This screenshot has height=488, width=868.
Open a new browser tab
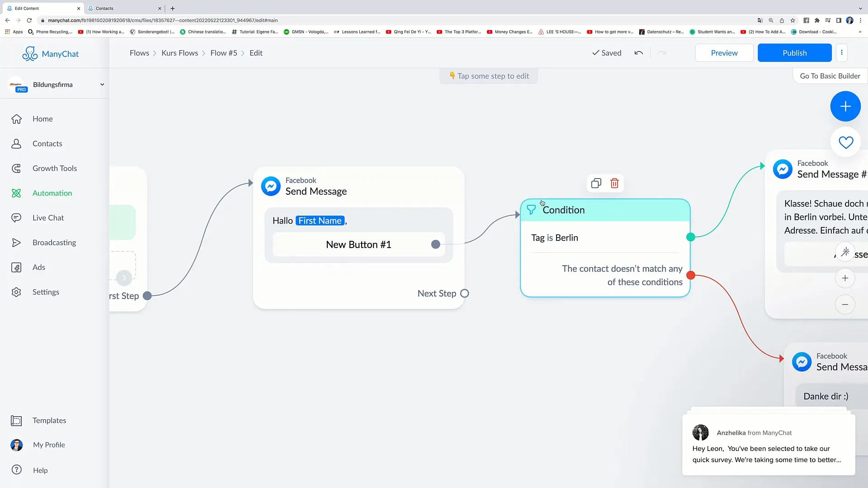point(172,8)
